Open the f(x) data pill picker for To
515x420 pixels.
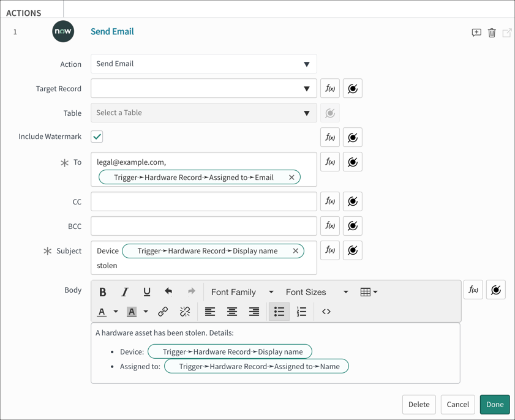click(x=329, y=162)
